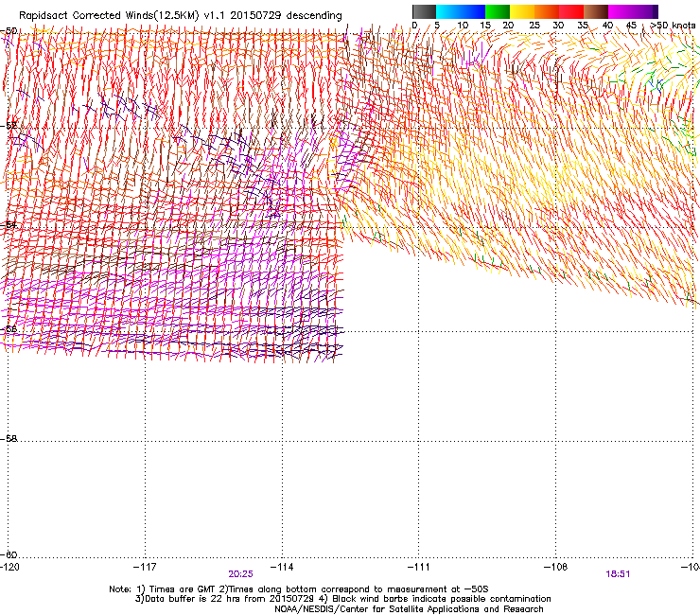Click the orange 25-30 knots legend segment
This screenshot has height=615, width=700.
pos(547,11)
